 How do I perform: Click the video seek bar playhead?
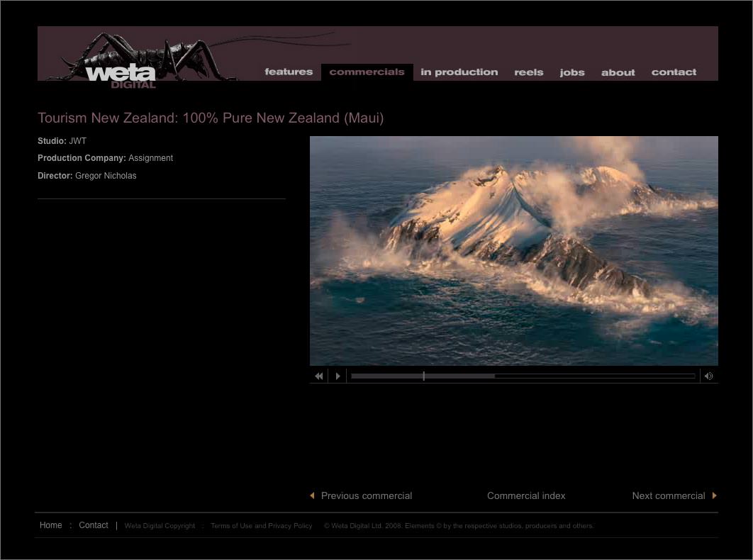423,376
